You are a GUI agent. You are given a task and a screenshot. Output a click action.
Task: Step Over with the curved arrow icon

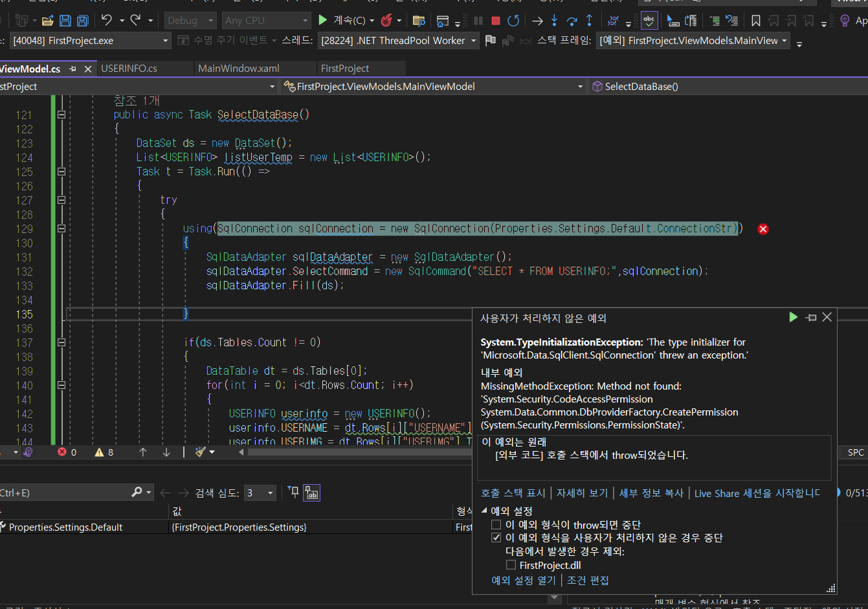pos(572,21)
